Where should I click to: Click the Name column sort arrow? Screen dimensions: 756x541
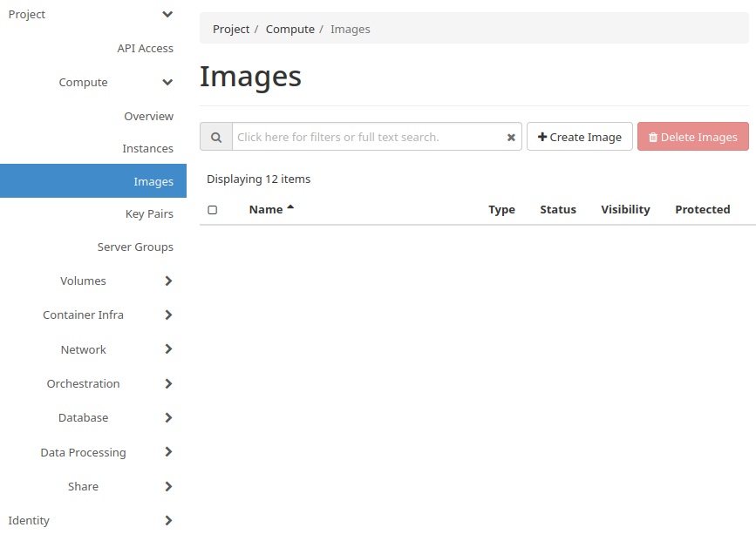[290, 208]
